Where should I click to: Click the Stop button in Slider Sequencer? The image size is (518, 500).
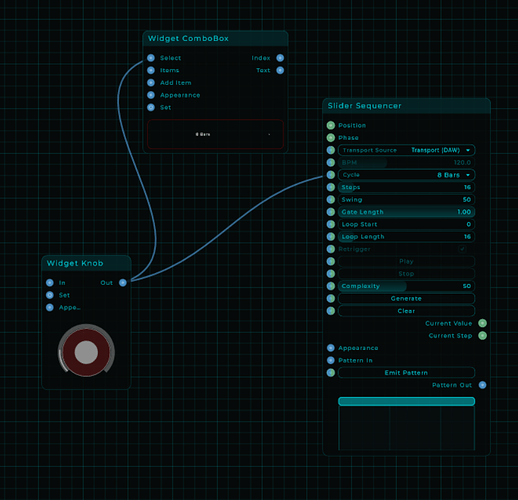[406, 274]
